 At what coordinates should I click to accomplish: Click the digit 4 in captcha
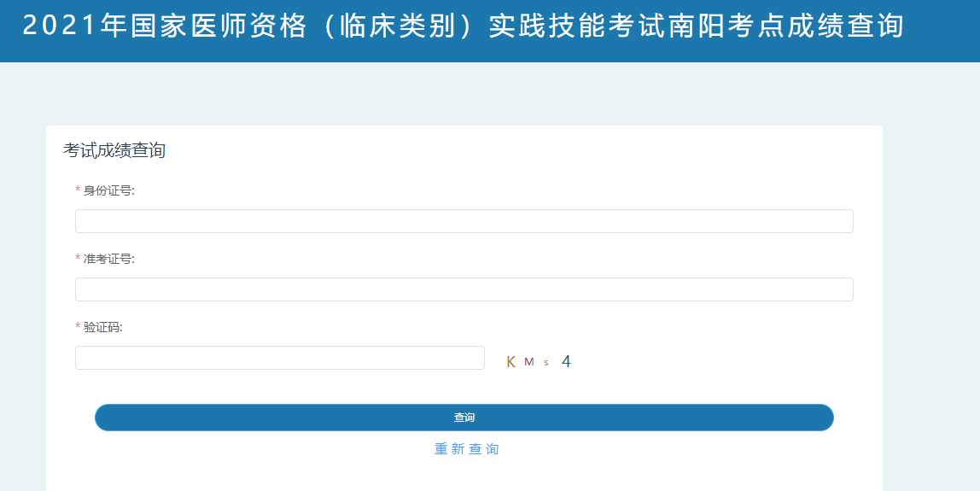566,362
